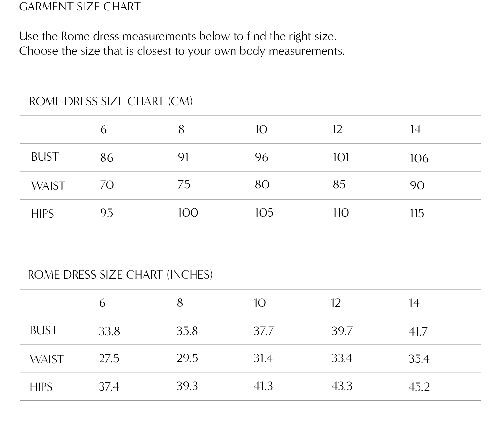Select waist value 31.4 in inches chart
Screen dimensions: 504x426
coord(263,358)
